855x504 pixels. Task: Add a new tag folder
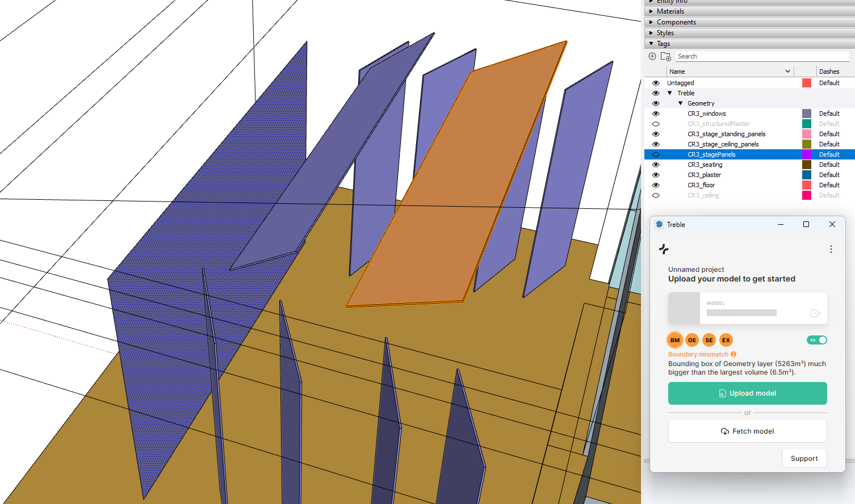coord(666,56)
